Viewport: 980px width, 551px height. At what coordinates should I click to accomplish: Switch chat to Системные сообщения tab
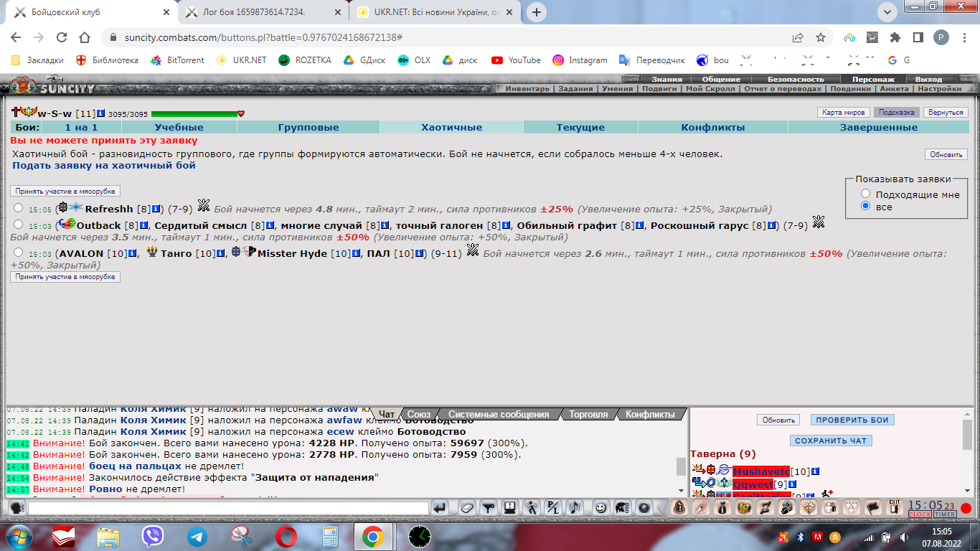coord(499,414)
